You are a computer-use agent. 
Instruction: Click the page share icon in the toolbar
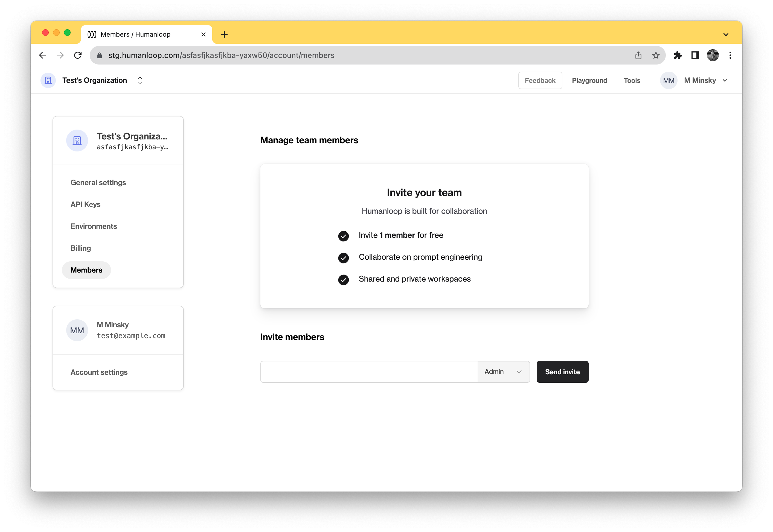pos(638,55)
